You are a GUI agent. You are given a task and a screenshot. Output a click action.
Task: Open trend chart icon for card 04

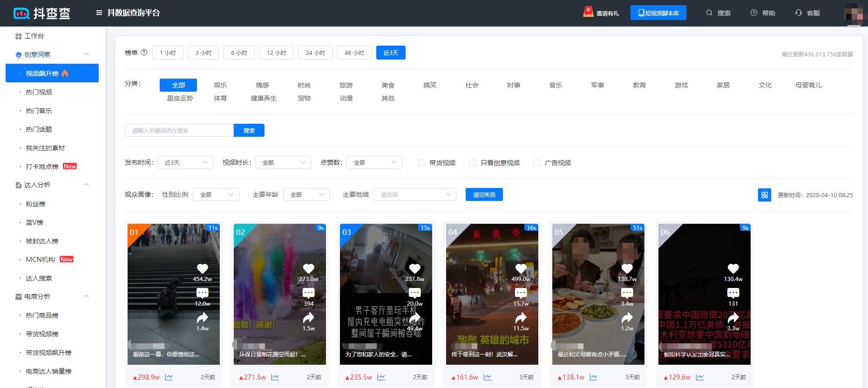tap(488, 377)
